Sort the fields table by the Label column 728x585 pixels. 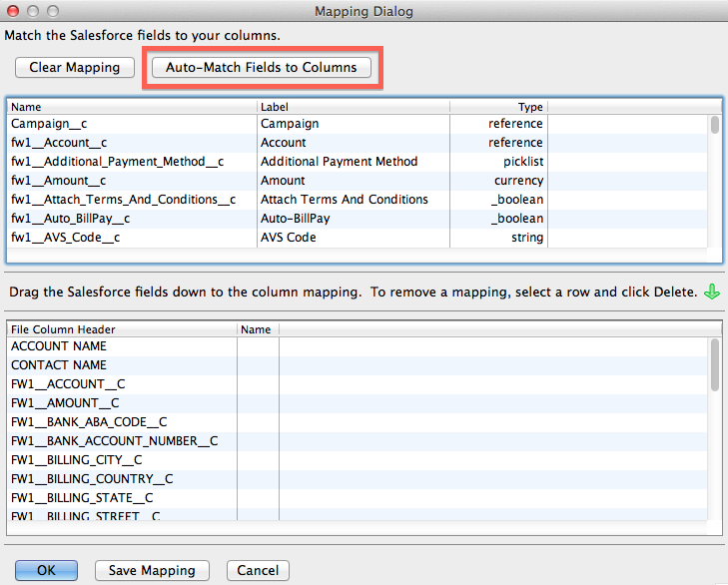coord(354,107)
